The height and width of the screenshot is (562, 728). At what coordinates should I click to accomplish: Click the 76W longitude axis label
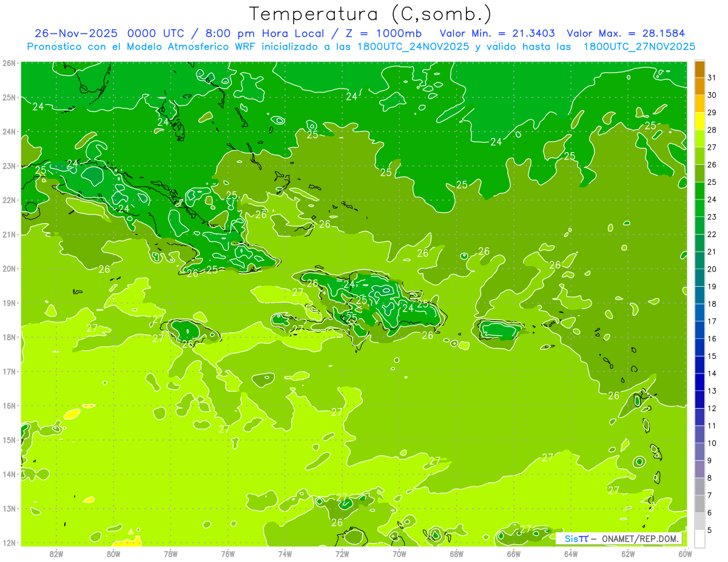click(x=228, y=554)
